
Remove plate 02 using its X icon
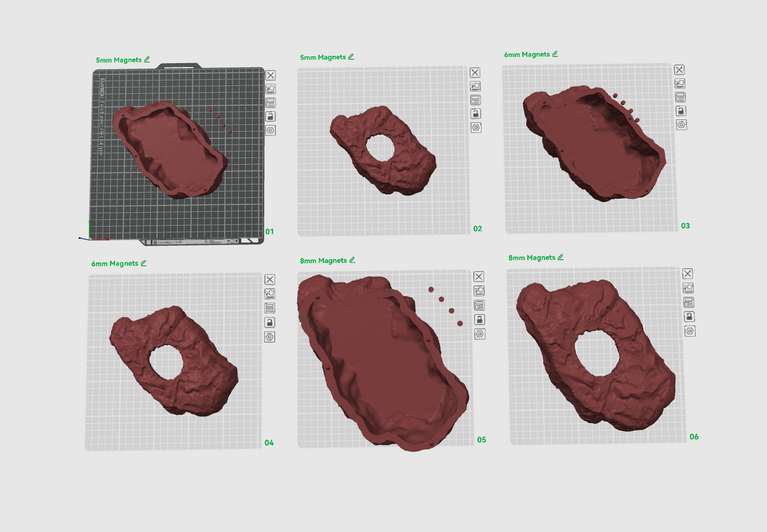475,73
